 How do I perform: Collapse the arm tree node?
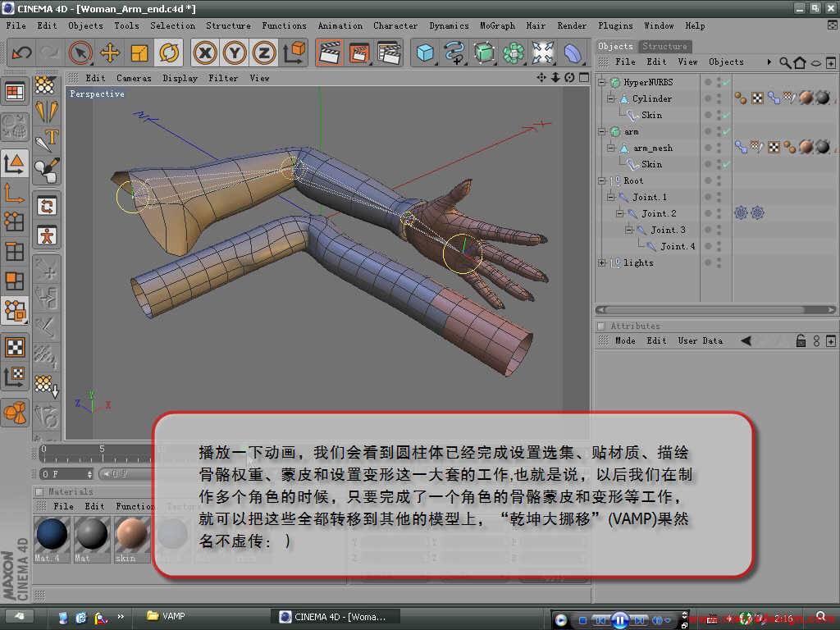[602, 131]
